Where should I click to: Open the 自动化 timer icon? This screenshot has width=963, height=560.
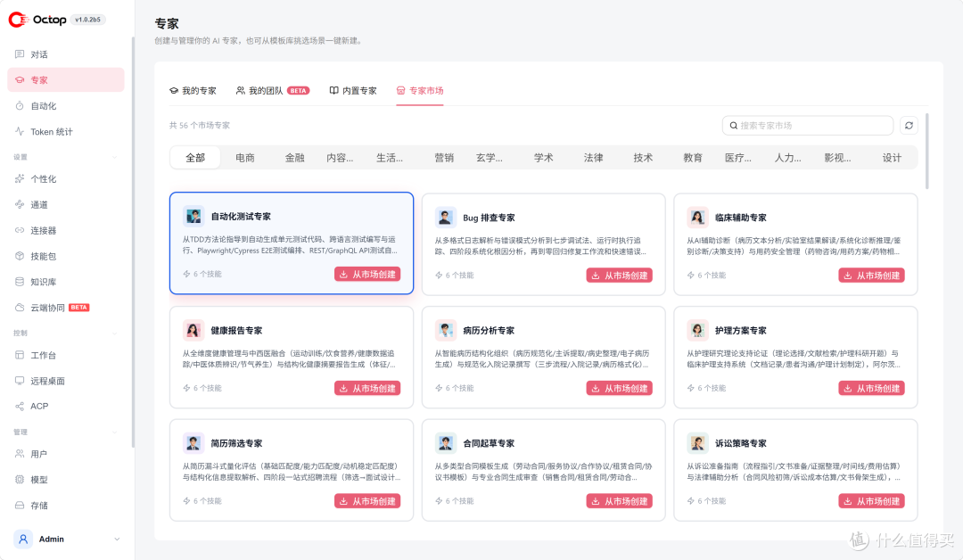20,105
